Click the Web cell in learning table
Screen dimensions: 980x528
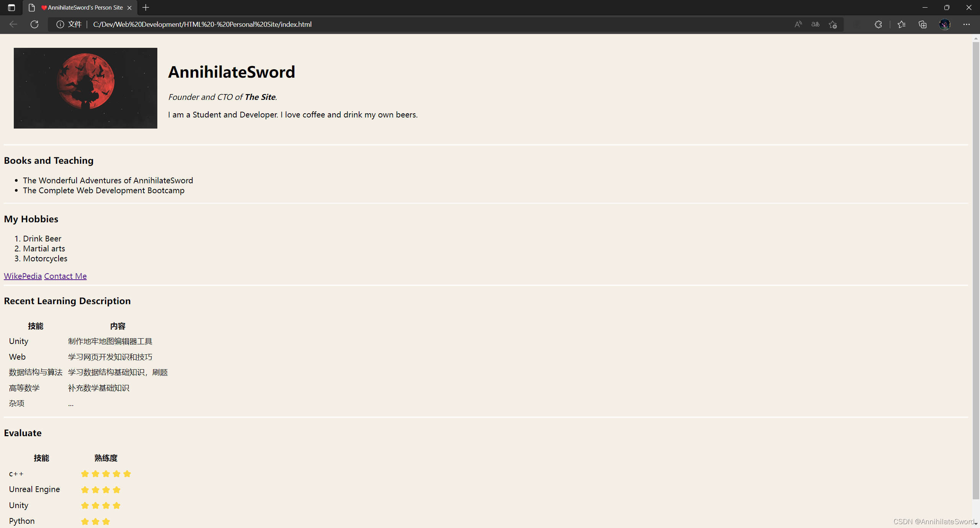pos(17,357)
